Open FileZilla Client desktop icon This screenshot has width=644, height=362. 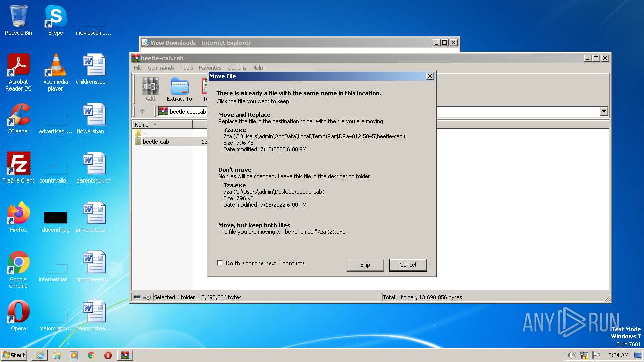click(18, 168)
